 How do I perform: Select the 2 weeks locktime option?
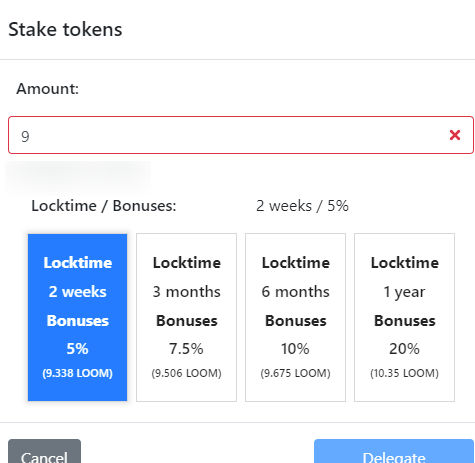coord(77,317)
